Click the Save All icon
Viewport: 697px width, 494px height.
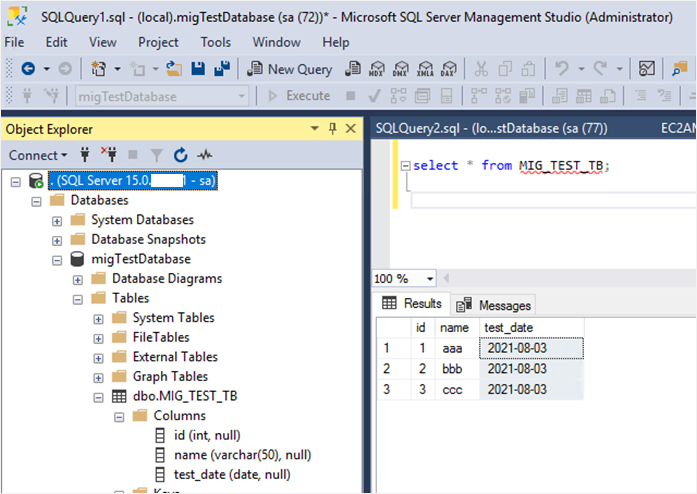click(222, 69)
